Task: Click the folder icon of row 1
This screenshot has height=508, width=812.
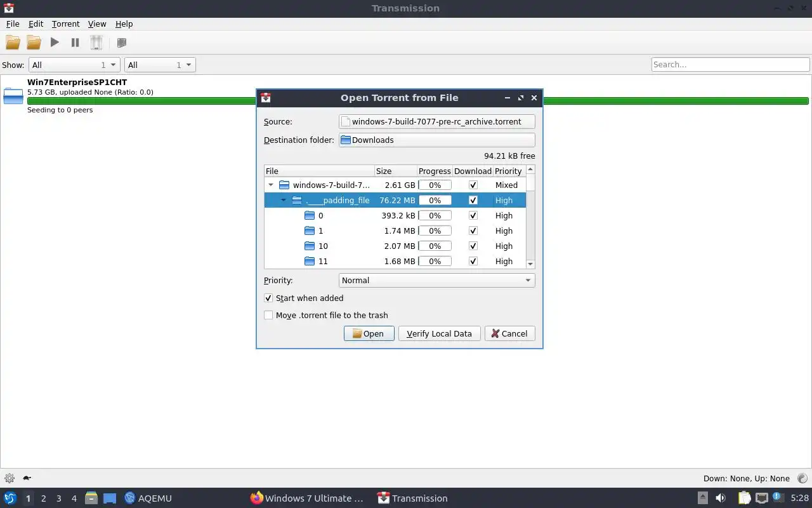Action: [x=310, y=231]
